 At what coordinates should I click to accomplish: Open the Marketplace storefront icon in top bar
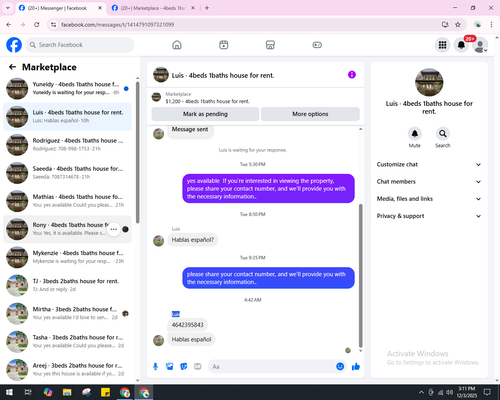tap(270, 45)
